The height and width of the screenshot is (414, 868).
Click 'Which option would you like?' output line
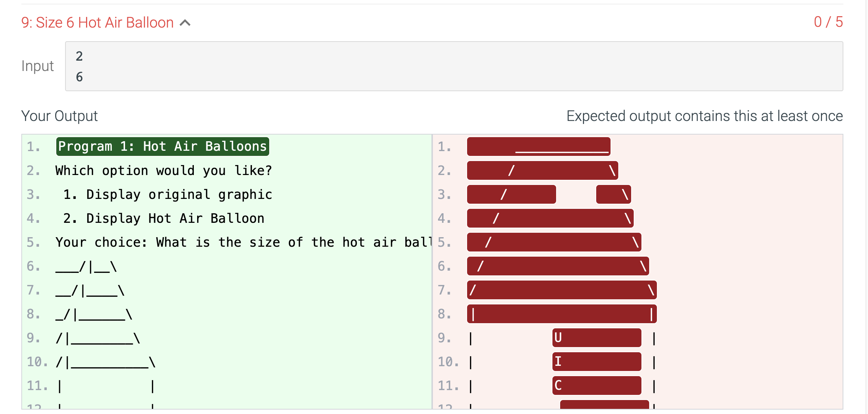(x=164, y=171)
